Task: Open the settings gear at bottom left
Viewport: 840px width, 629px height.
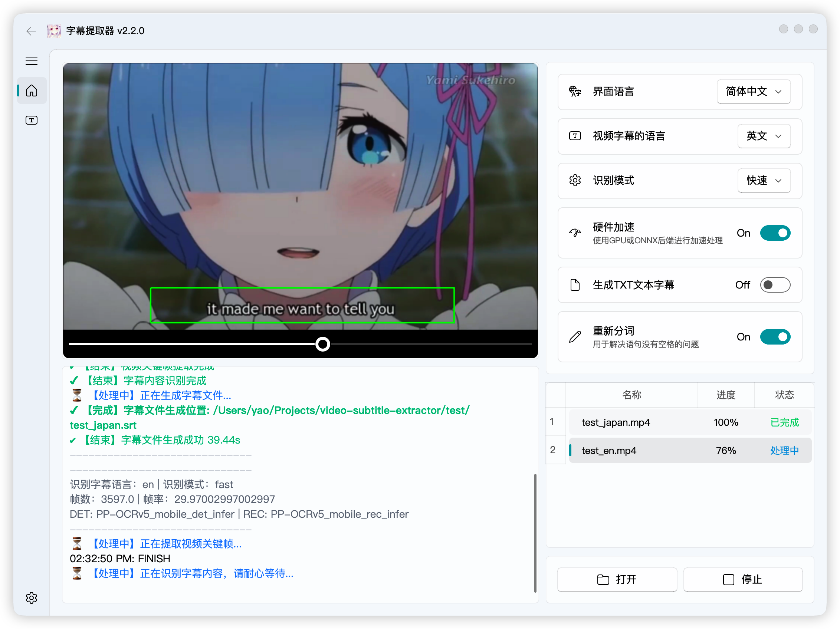Action: [32, 597]
